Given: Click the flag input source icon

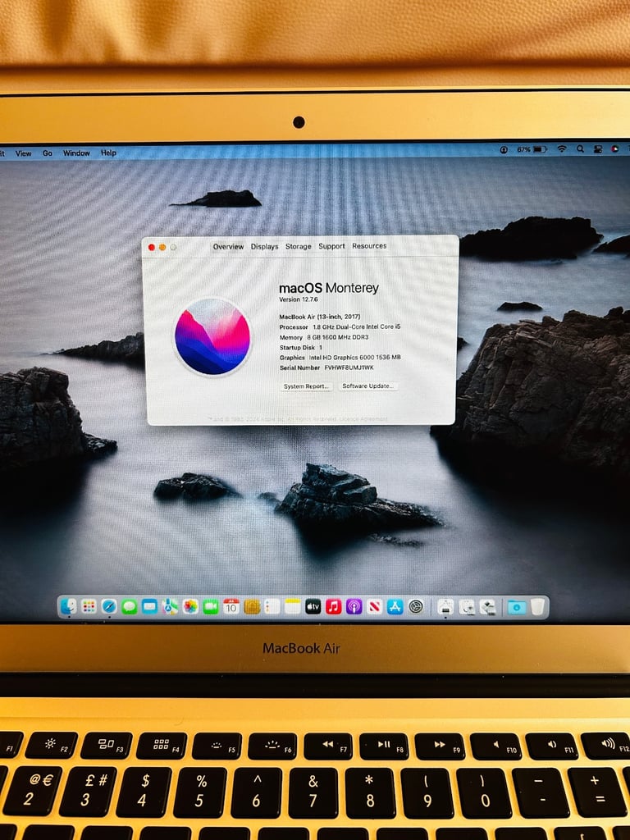Looking at the screenshot, I should tap(615, 149).
